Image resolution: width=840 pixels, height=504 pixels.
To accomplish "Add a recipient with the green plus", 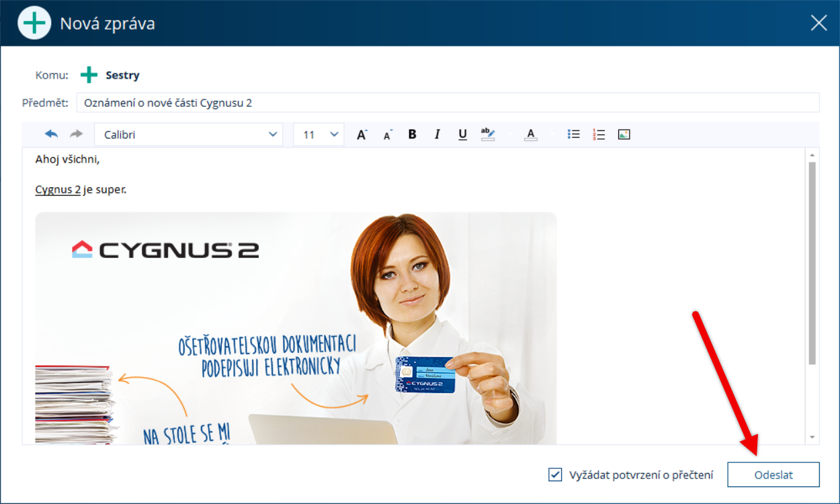I will (x=89, y=75).
